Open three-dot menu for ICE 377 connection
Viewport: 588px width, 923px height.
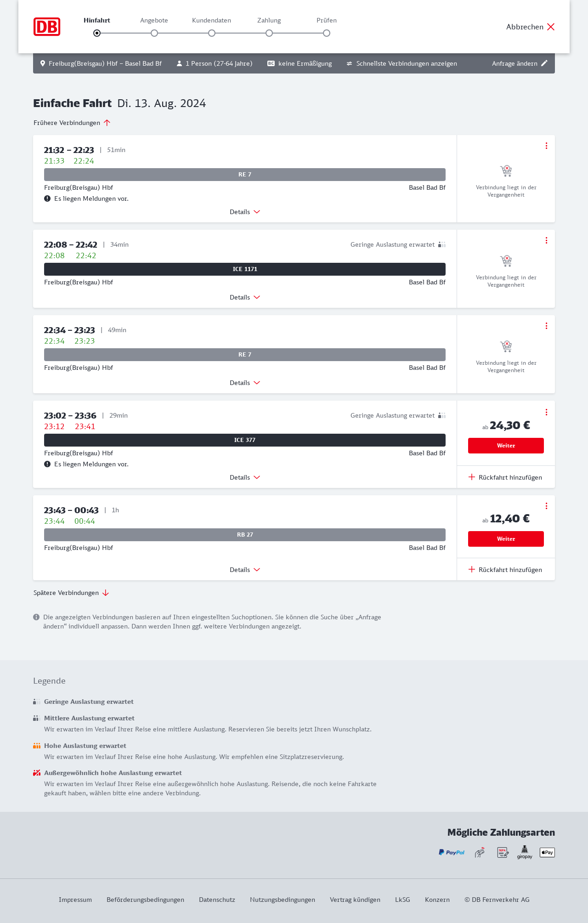coord(546,412)
